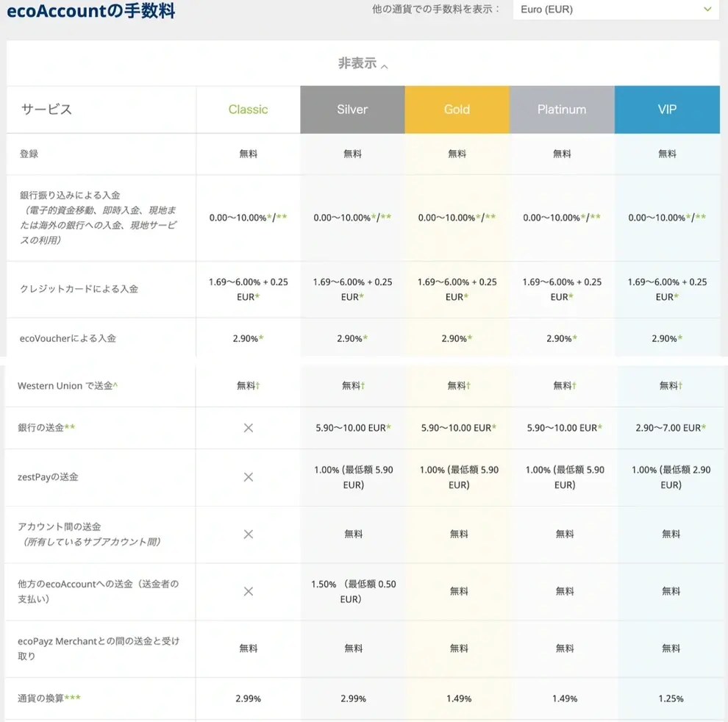Click the VIP 無料 Western Union cell
The image size is (728, 722).
pos(671,385)
